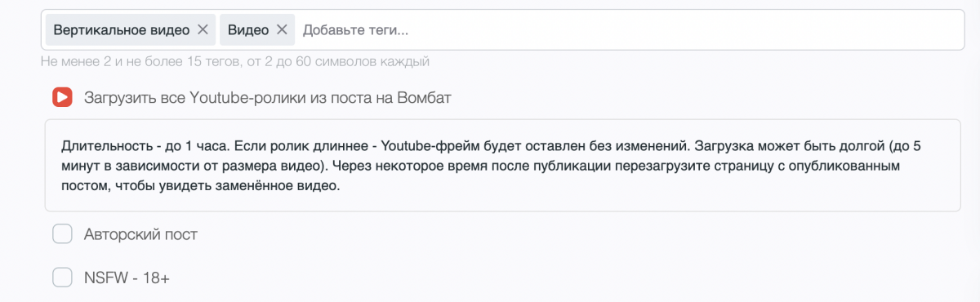Click the 'Видео' tag chip label
The image size is (980, 302).
[248, 29]
